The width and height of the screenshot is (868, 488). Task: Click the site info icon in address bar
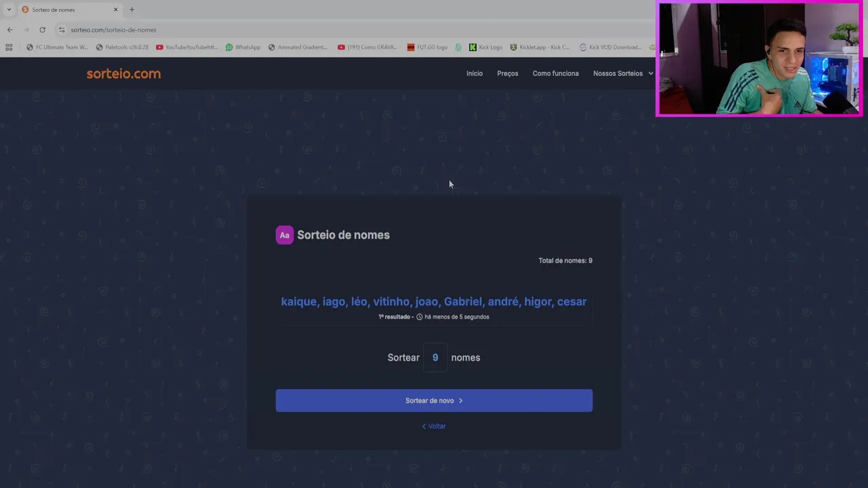coord(62,30)
